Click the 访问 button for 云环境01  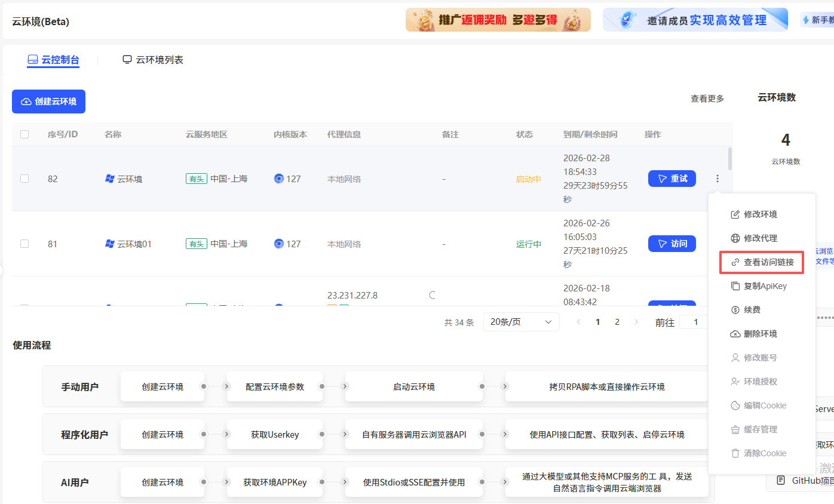click(672, 244)
